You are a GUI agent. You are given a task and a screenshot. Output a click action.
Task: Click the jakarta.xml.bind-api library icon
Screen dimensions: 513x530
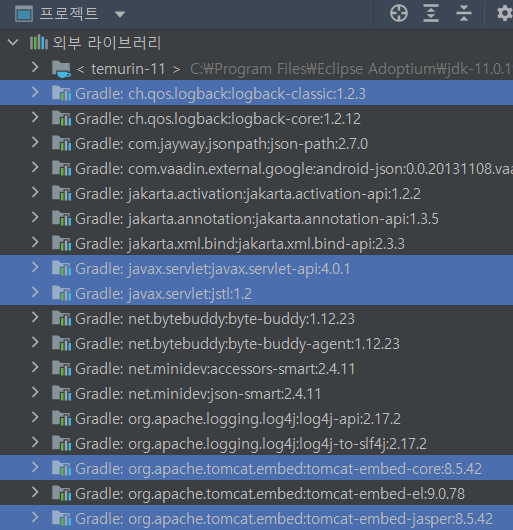tap(62, 243)
